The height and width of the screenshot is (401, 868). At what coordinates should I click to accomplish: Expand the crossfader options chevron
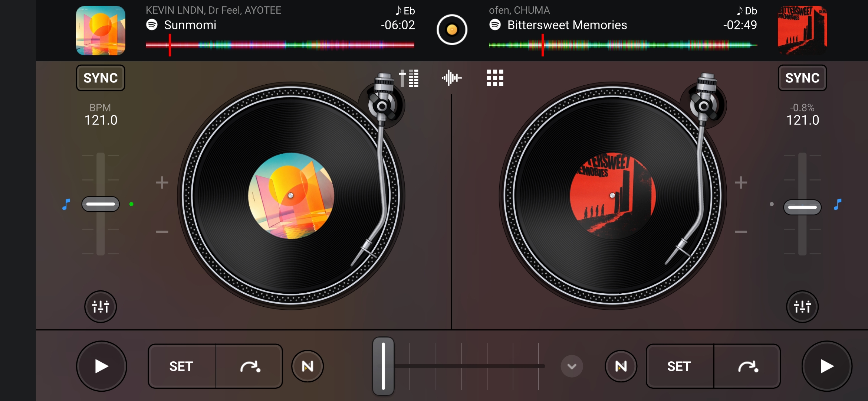point(572,366)
